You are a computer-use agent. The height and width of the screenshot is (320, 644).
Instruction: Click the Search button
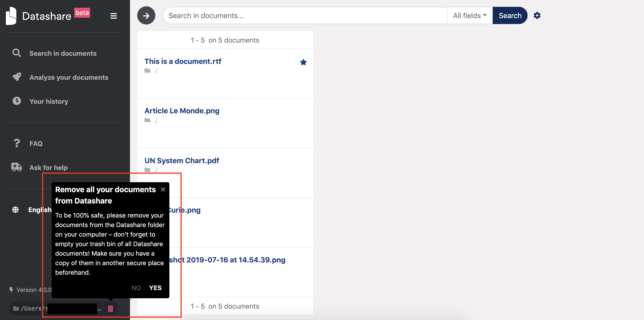coord(510,15)
